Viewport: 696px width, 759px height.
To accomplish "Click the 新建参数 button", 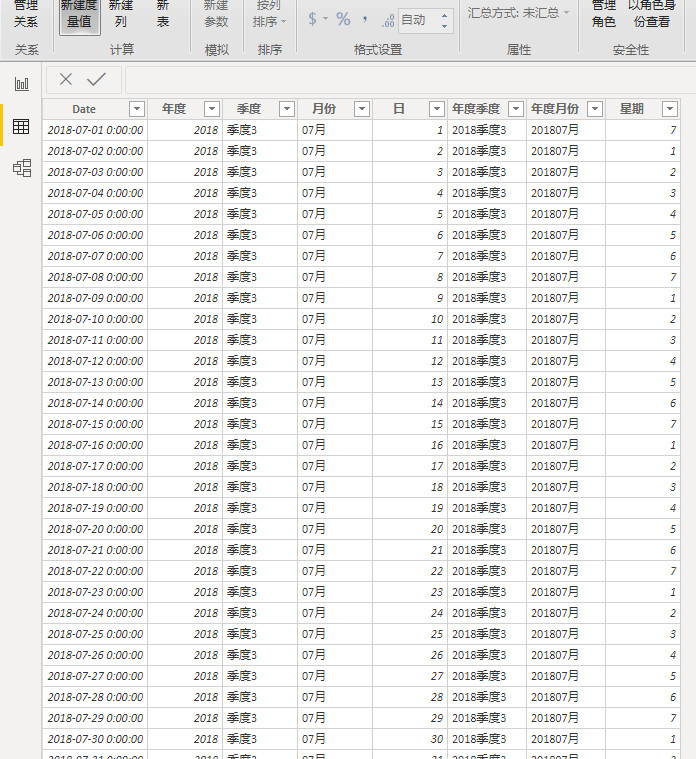I will point(216,14).
